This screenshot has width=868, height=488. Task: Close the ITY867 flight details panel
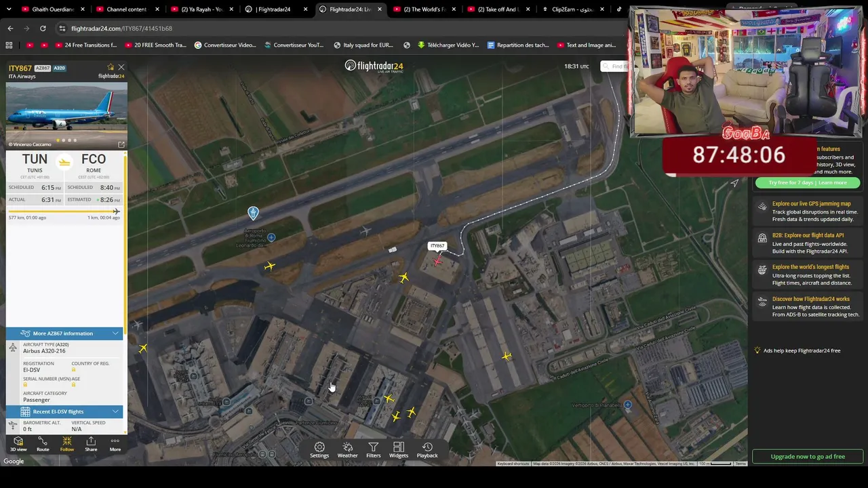(121, 67)
